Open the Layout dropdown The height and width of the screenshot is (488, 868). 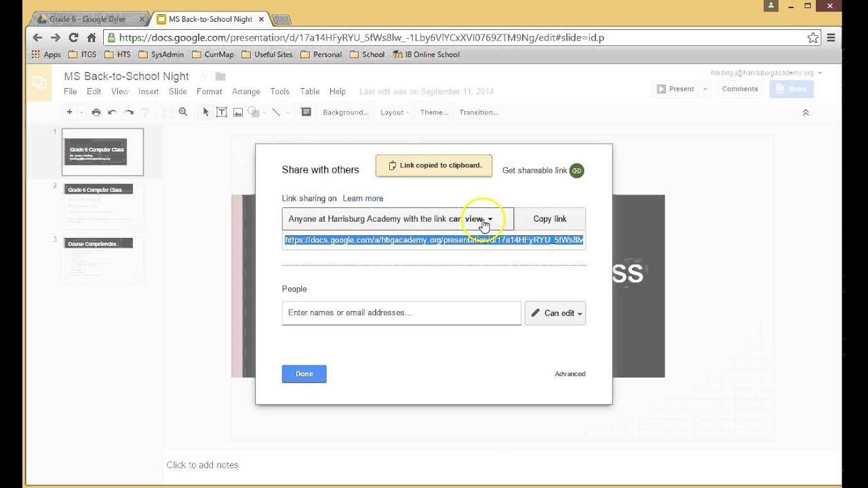[395, 113]
